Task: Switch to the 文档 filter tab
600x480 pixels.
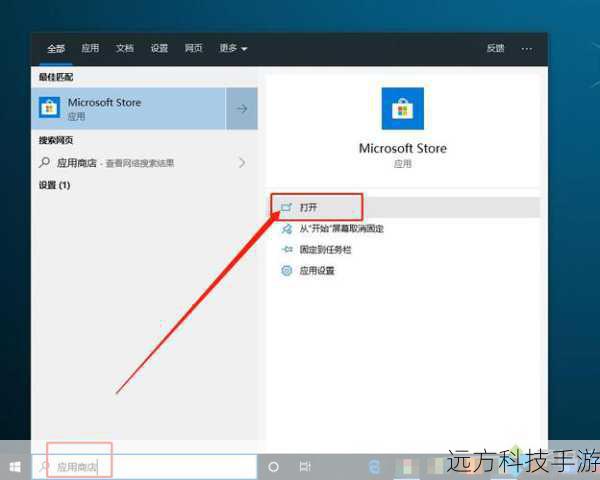Action: [125, 48]
